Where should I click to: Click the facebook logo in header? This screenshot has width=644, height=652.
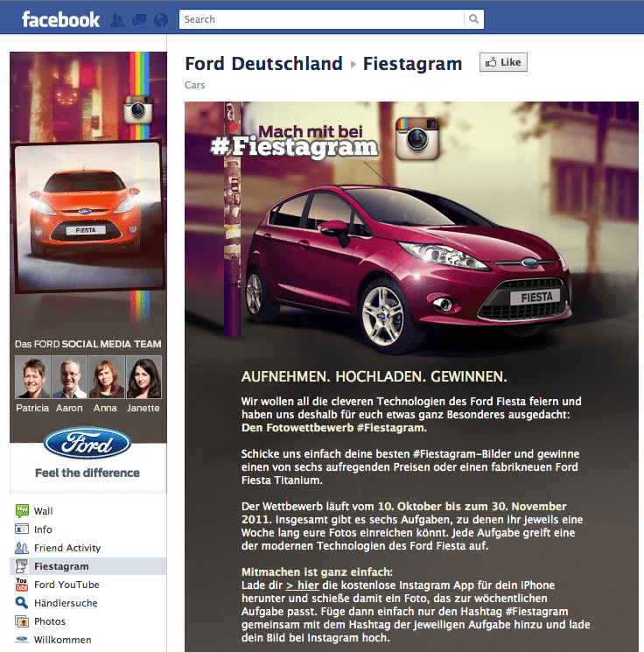(x=60, y=19)
